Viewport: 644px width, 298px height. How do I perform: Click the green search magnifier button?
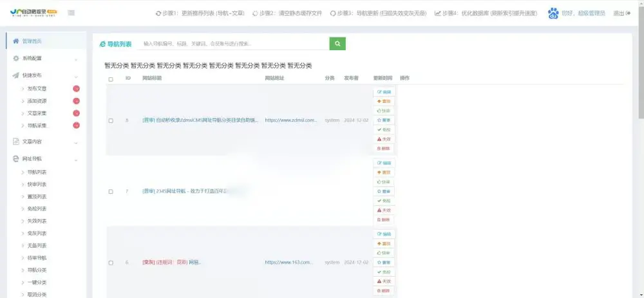pyautogui.click(x=337, y=44)
